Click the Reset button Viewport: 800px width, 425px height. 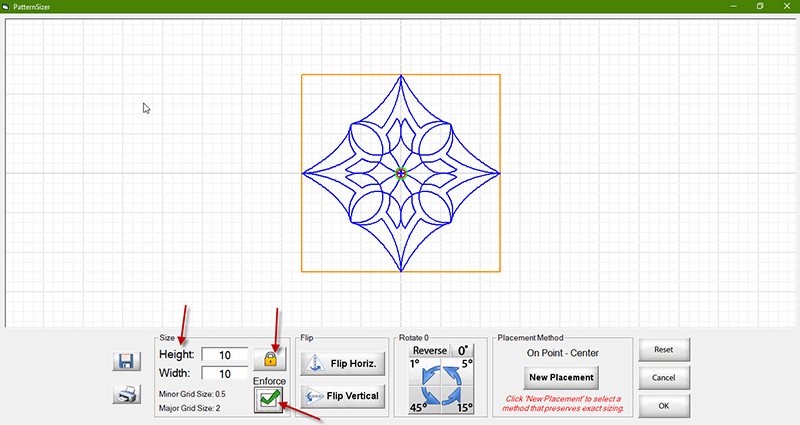point(664,349)
